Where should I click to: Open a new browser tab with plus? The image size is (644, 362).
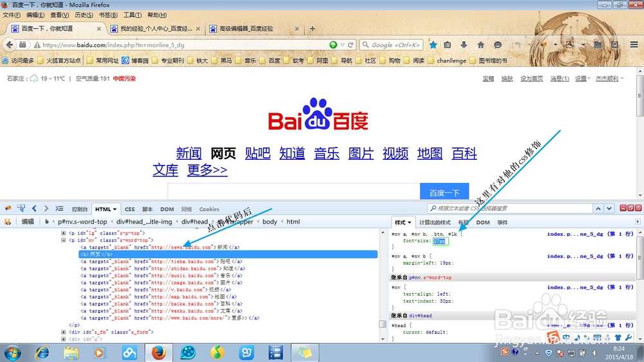312,28
